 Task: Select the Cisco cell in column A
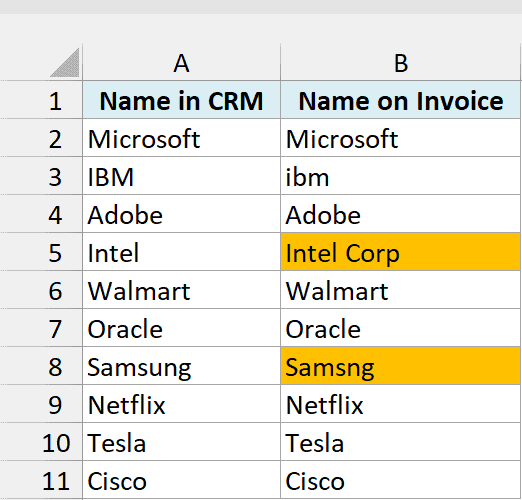[x=182, y=480]
